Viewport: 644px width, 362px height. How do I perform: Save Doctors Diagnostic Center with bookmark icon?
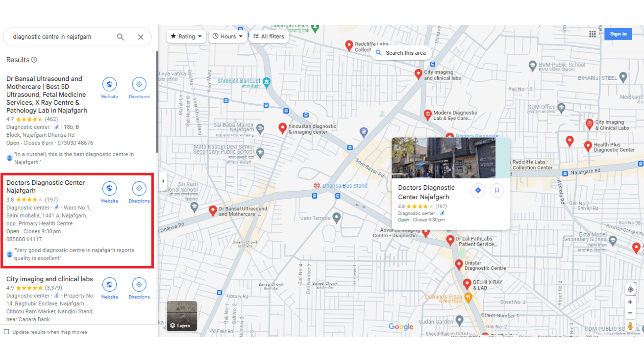tap(497, 190)
